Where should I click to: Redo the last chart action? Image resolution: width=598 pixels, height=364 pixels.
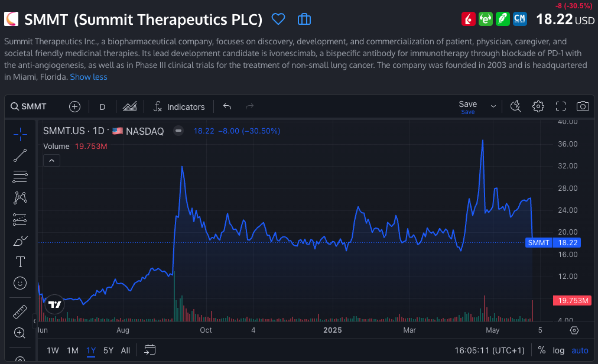[249, 106]
